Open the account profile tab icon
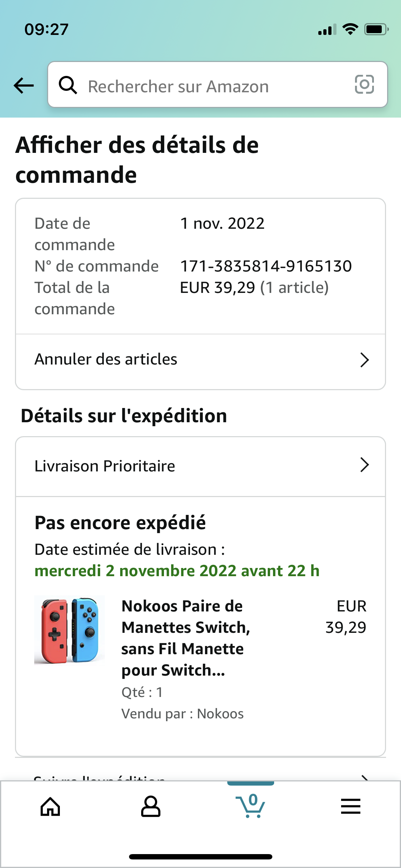401x868 pixels. [x=150, y=806]
